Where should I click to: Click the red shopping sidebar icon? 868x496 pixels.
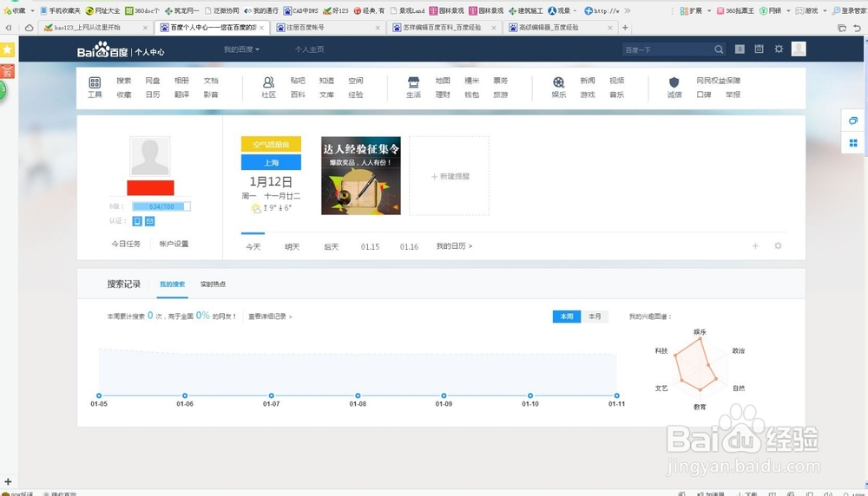click(7, 71)
